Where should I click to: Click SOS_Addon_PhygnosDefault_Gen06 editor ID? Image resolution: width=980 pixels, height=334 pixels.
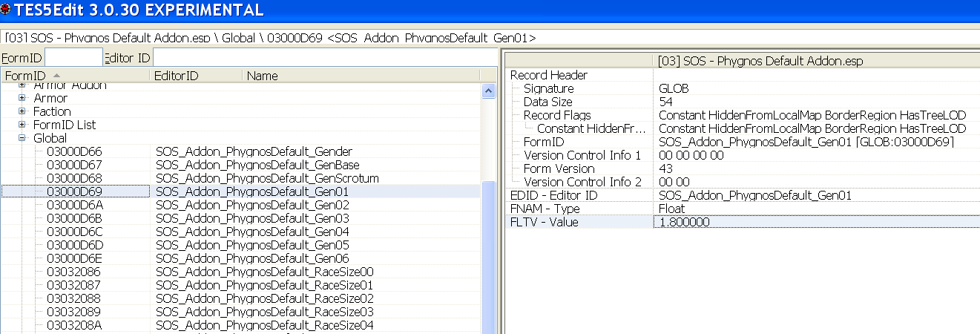pyautogui.click(x=252, y=258)
